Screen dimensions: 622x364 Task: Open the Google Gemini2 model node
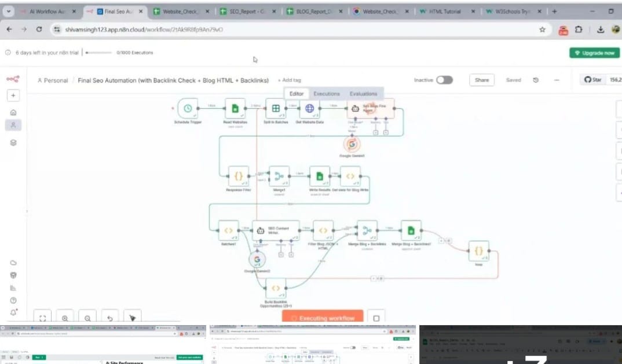pyautogui.click(x=257, y=260)
